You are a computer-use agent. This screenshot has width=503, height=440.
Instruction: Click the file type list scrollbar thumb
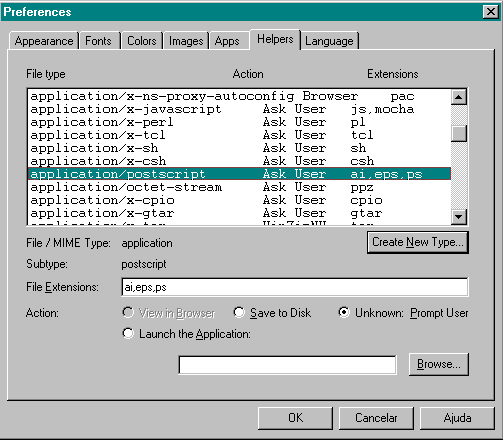click(459, 133)
